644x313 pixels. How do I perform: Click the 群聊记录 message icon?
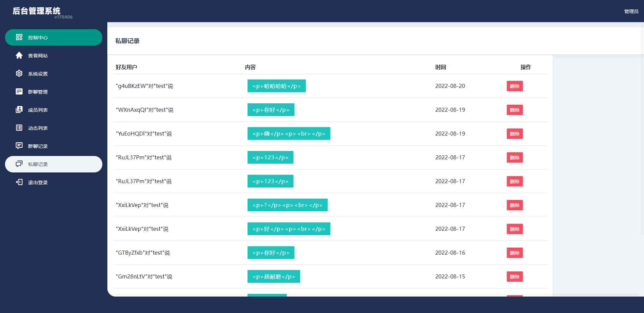coord(19,146)
